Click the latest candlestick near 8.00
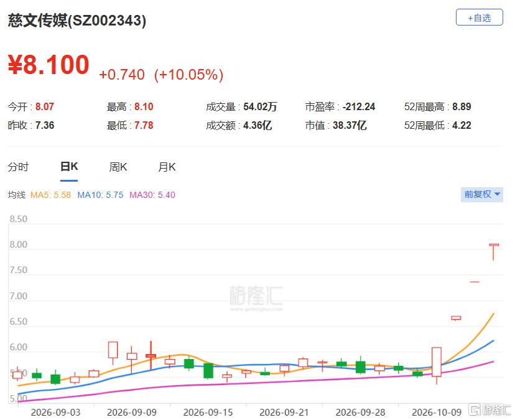 coord(494,252)
